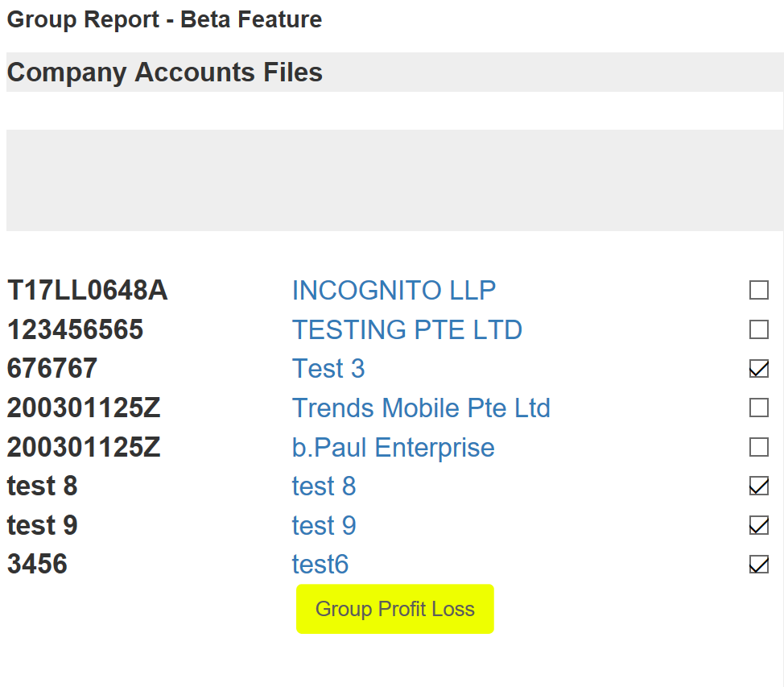Go to Trends Mobile Pte Ltd
The width and height of the screenshot is (784, 687).
pyautogui.click(x=420, y=408)
